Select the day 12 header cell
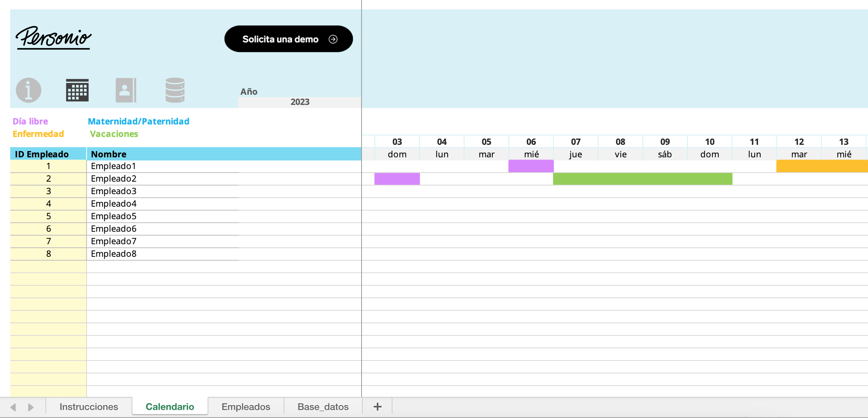 tap(799, 142)
